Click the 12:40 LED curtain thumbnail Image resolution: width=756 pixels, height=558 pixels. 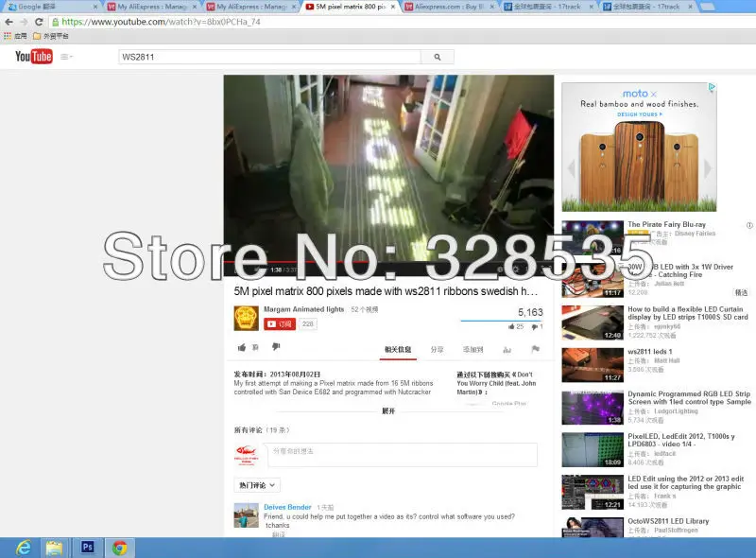[x=593, y=323]
